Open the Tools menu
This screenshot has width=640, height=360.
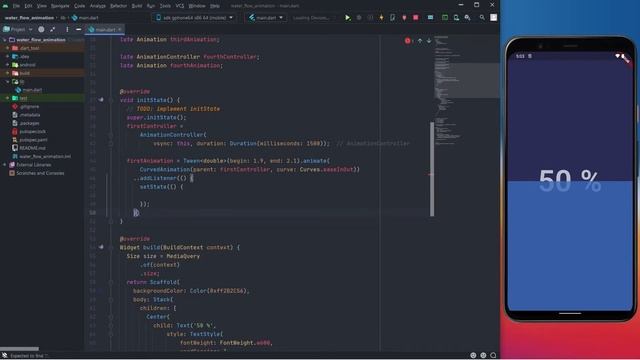[x=165, y=6]
